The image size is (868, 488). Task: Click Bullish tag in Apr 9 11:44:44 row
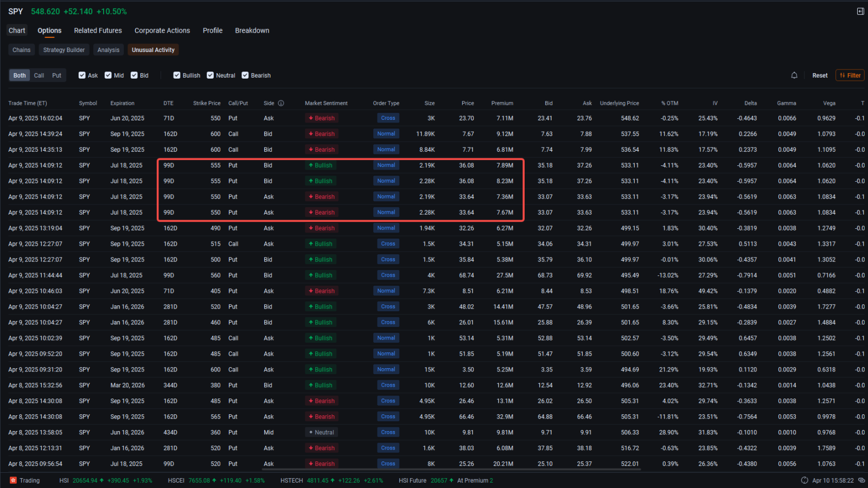321,275
